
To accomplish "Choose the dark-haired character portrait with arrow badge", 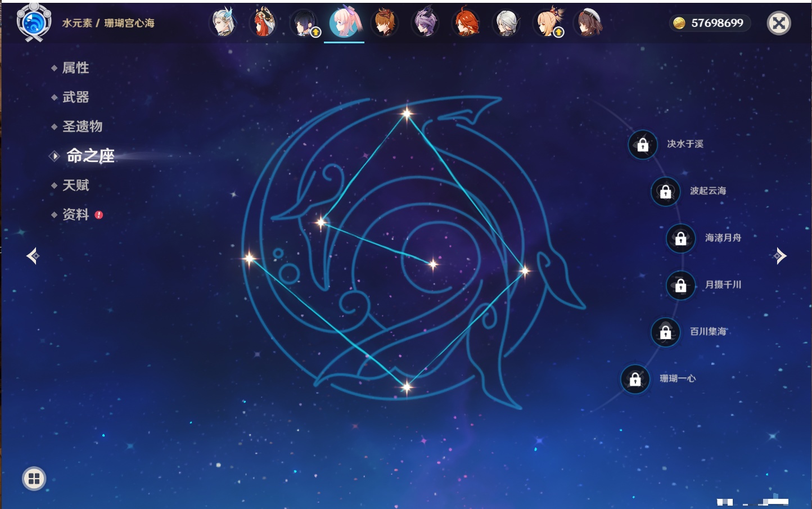I will coord(304,23).
